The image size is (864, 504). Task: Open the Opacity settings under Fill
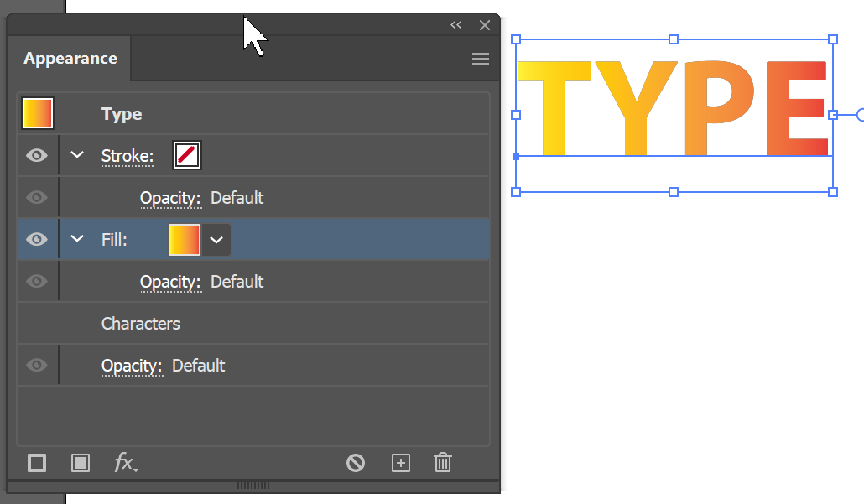[x=171, y=282]
